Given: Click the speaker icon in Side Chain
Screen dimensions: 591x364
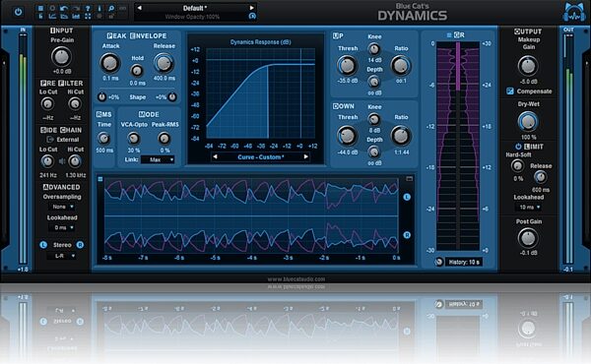Looking at the screenshot, I should pyautogui.click(x=62, y=161).
